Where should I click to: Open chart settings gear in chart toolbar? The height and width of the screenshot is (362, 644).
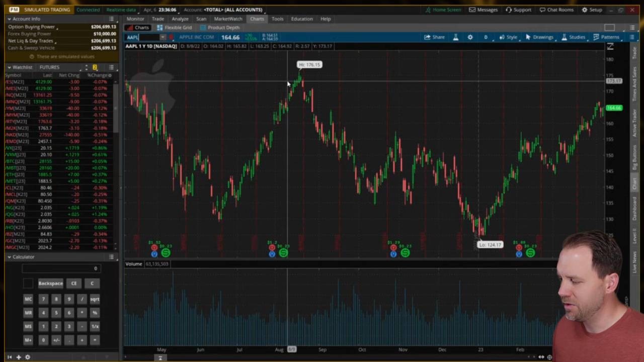[470, 37]
